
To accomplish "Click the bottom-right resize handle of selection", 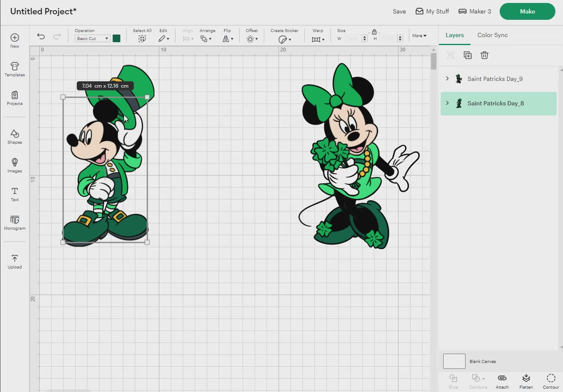I will click(x=147, y=242).
